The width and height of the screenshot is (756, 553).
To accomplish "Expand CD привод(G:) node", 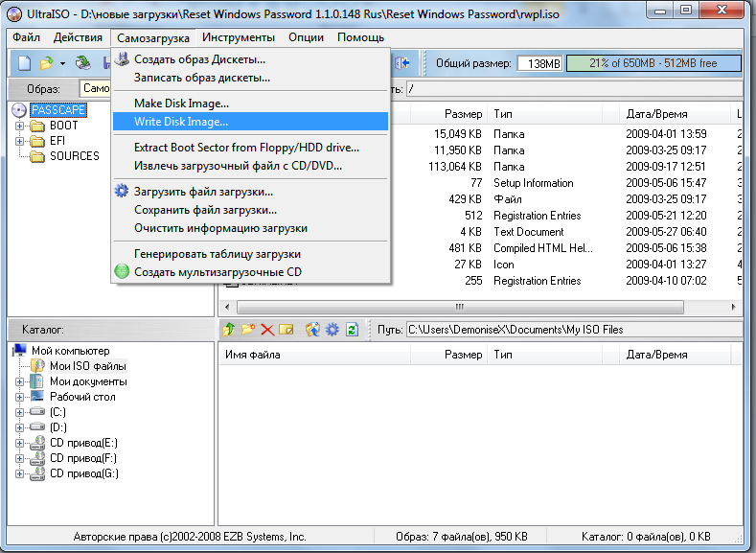I will coord(19,473).
